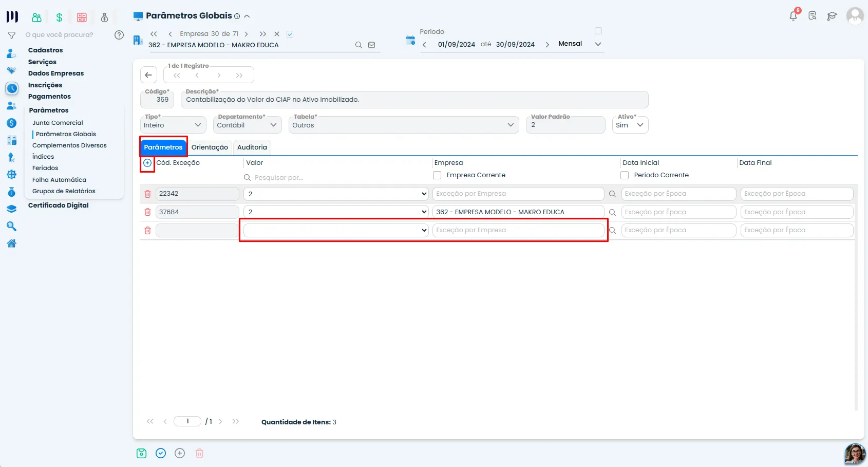Click the back arrow button

pyautogui.click(x=148, y=75)
